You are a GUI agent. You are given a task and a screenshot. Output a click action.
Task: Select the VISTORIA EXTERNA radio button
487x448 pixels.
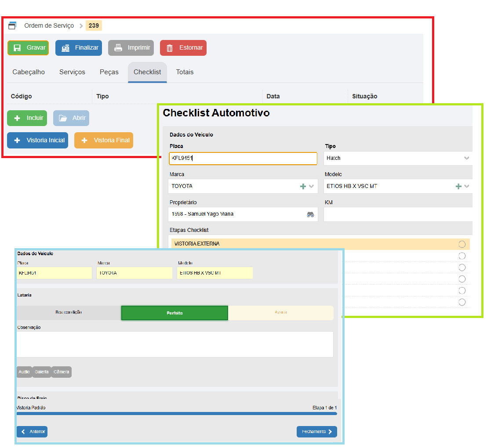tap(462, 244)
